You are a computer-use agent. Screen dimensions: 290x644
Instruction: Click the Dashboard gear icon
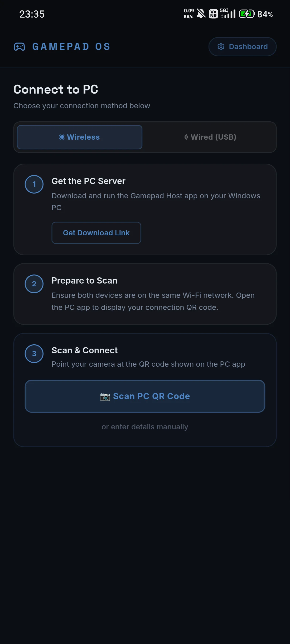(x=221, y=47)
